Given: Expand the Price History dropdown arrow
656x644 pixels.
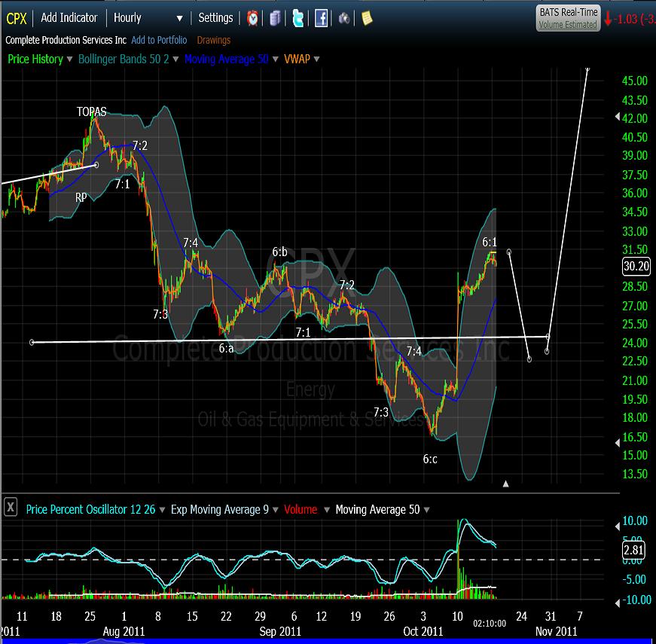Looking at the screenshot, I should click(x=69, y=59).
